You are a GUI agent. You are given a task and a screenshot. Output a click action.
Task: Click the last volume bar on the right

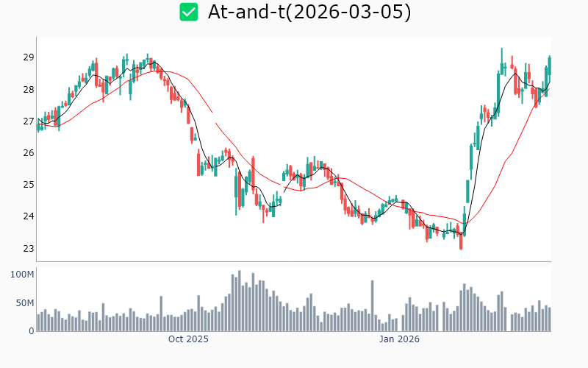[x=549, y=319]
